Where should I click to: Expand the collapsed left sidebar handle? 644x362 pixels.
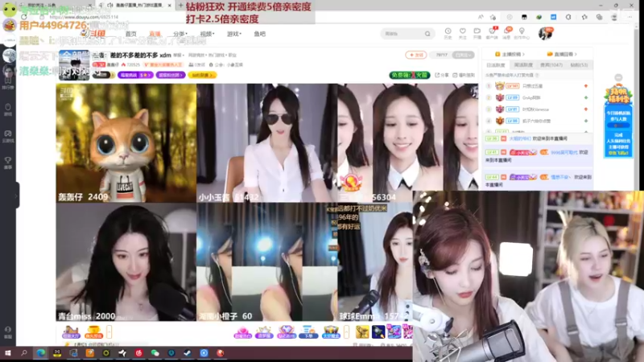[x=16, y=195]
